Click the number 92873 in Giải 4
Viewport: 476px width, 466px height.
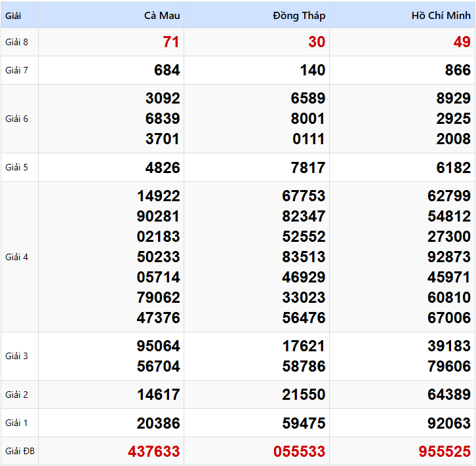449,257
